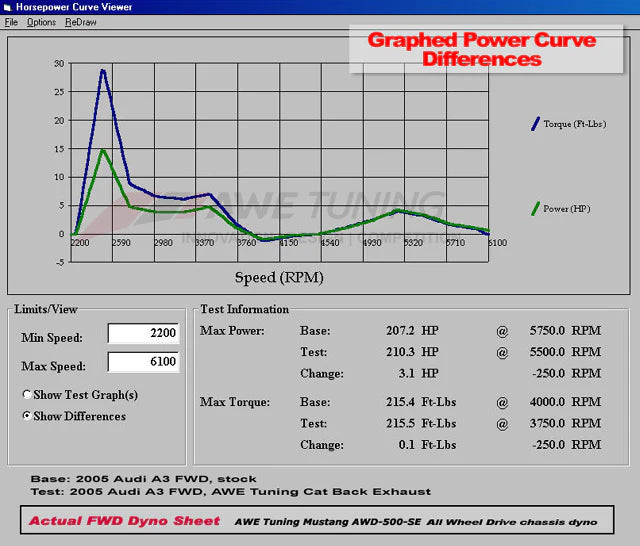Click the Max Speed field showing 6100
This screenshot has height=546, width=640.
pos(143,362)
